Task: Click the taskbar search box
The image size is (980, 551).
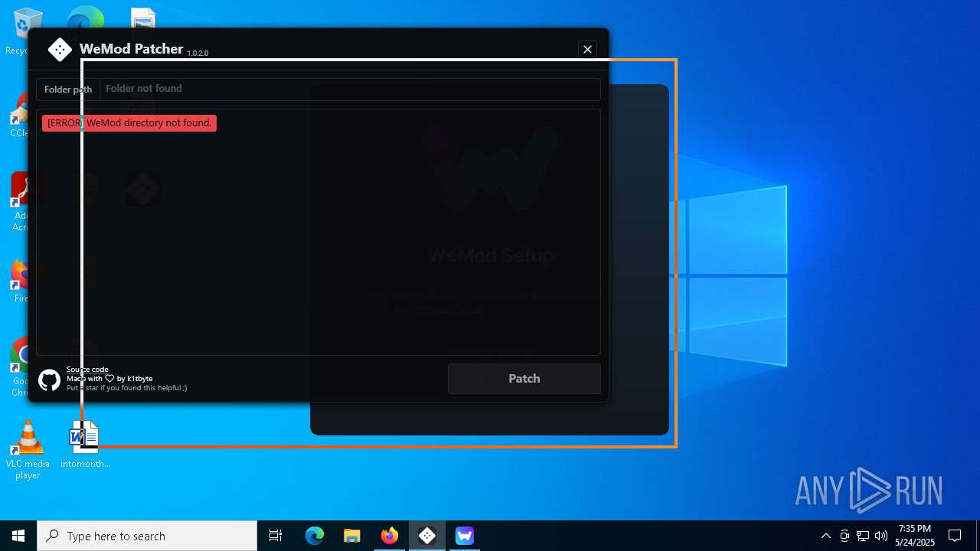Action: (147, 536)
